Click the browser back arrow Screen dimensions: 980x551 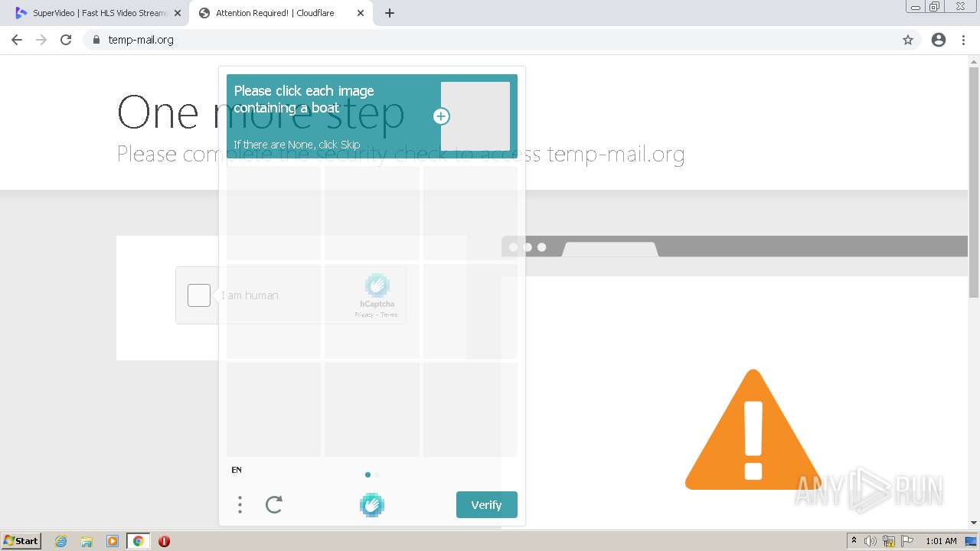click(17, 40)
